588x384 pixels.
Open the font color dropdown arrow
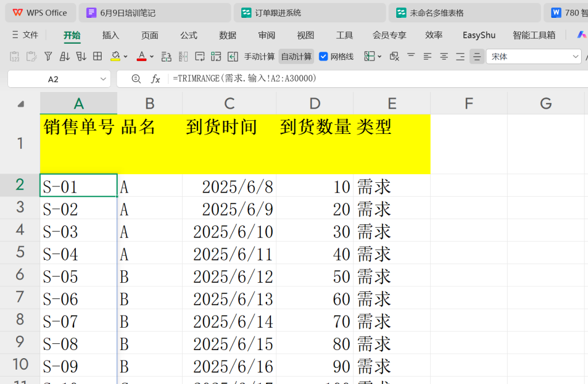click(x=152, y=57)
